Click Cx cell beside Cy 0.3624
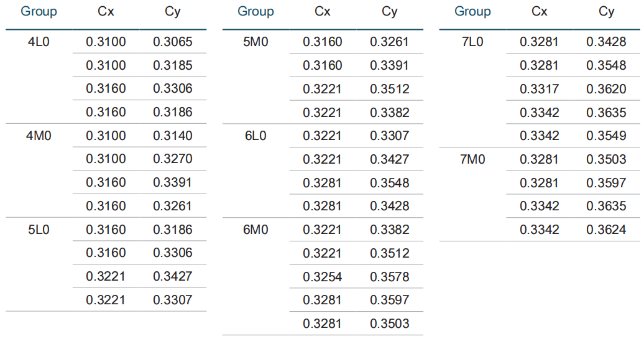 point(540,230)
